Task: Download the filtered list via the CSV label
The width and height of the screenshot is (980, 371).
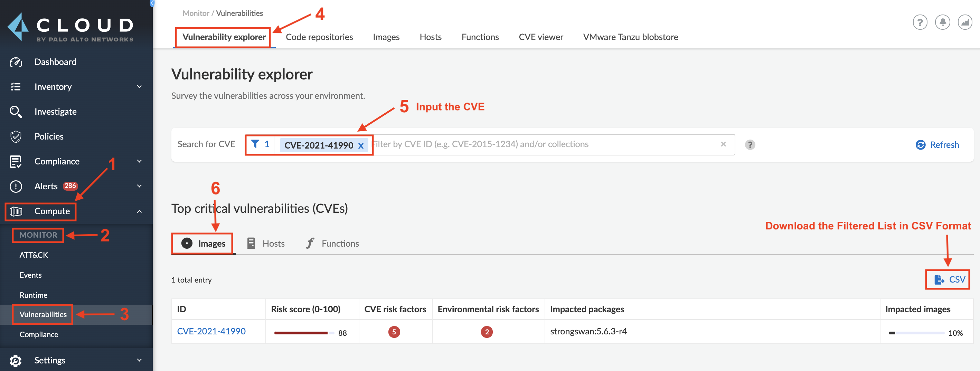Action: [x=957, y=279]
